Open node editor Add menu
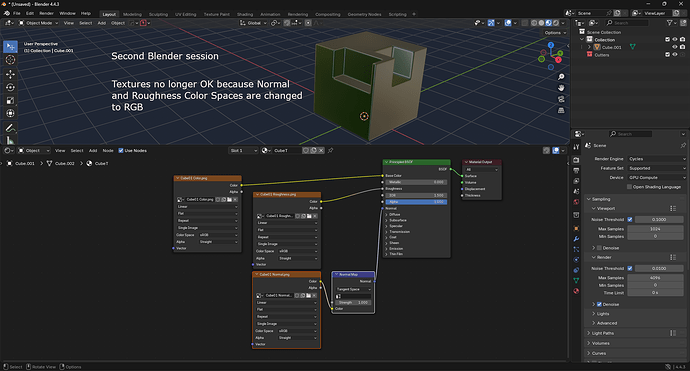The image size is (690, 371). (x=93, y=151)
